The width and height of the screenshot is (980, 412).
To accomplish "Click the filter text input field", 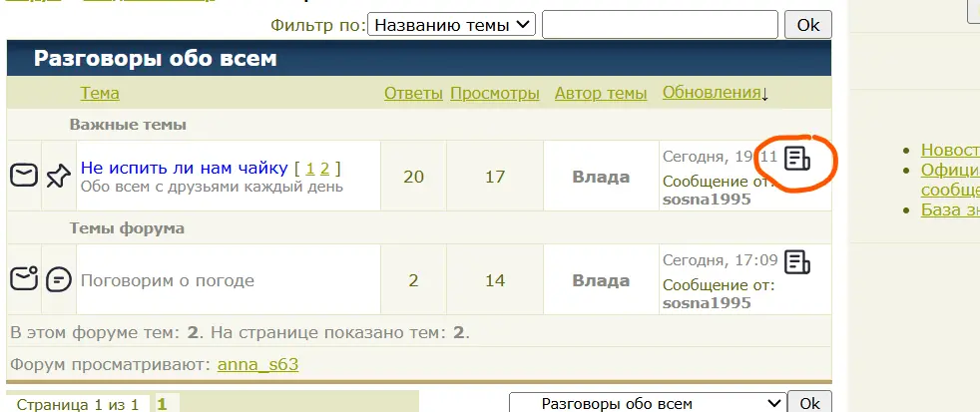I will [x=659, y=25].
